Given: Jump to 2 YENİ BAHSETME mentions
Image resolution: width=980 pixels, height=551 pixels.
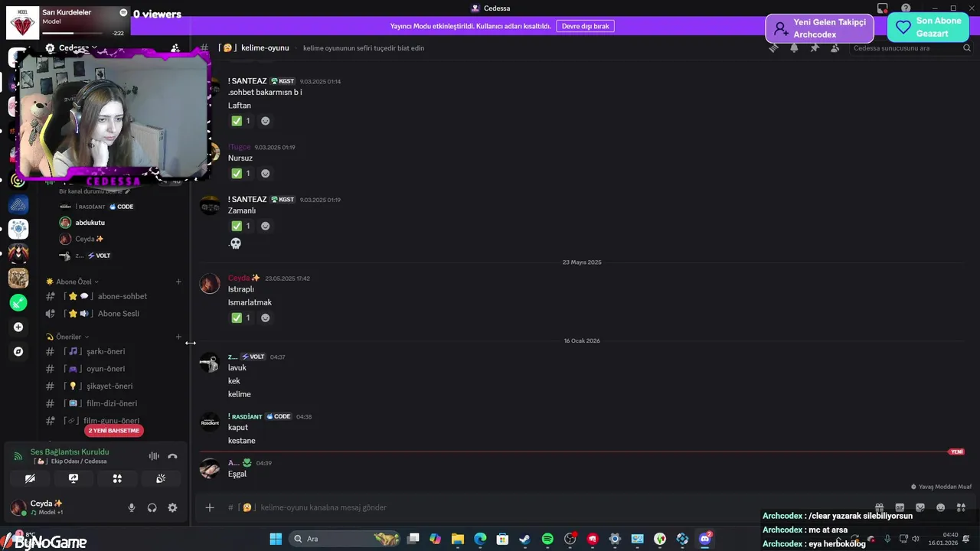Looking at the screenshot, I should 114,430.
